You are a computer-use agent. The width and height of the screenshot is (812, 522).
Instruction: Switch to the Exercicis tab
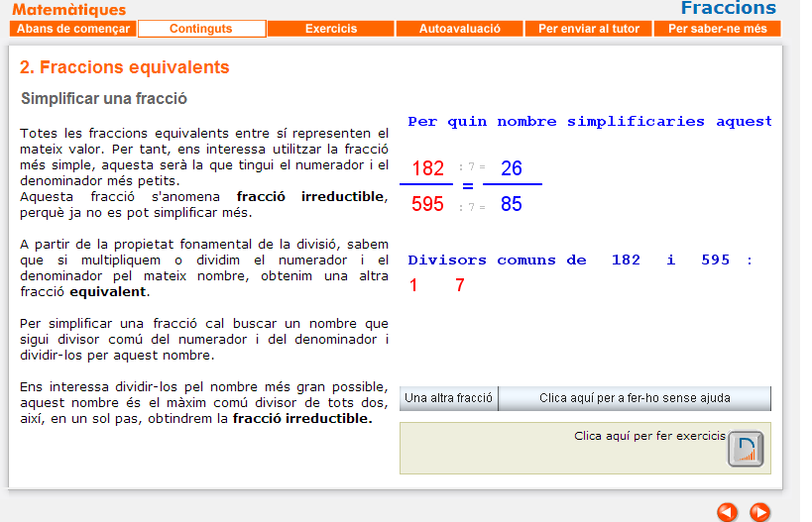point(330,29)
